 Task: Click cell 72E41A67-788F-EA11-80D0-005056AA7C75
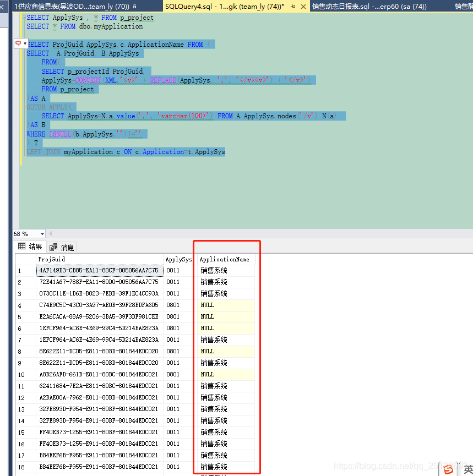tap(99, 282)
